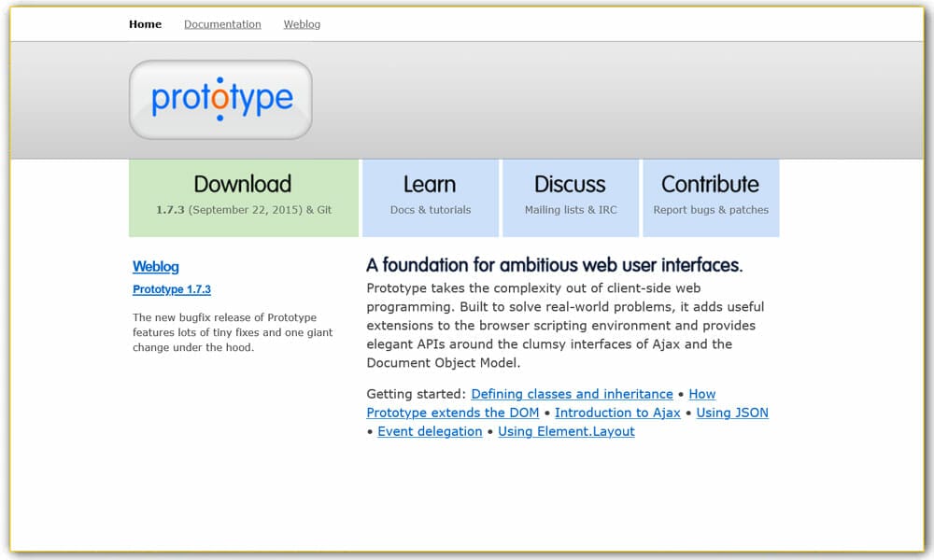Select the Home menu item

[x=145, y=24]
